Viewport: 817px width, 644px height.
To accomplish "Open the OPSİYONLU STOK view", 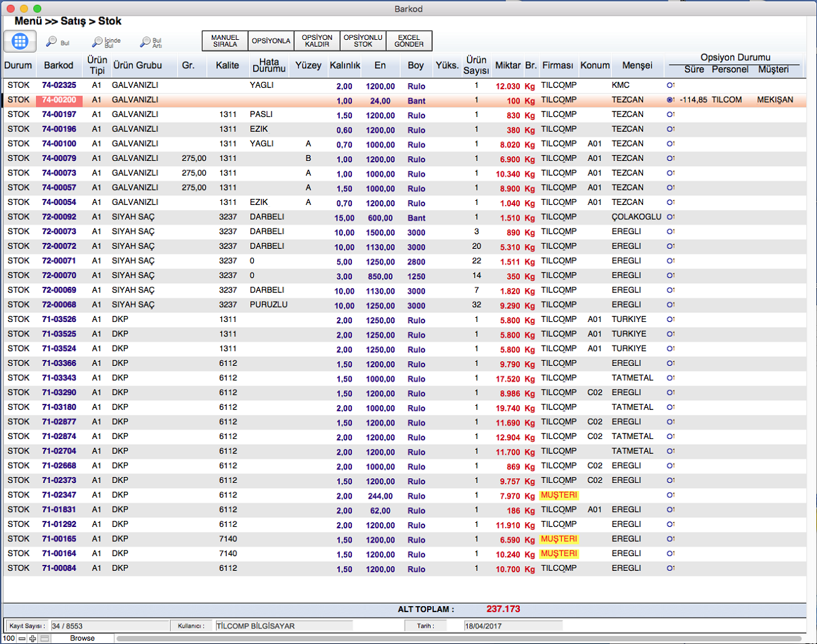I will [363, 41].
